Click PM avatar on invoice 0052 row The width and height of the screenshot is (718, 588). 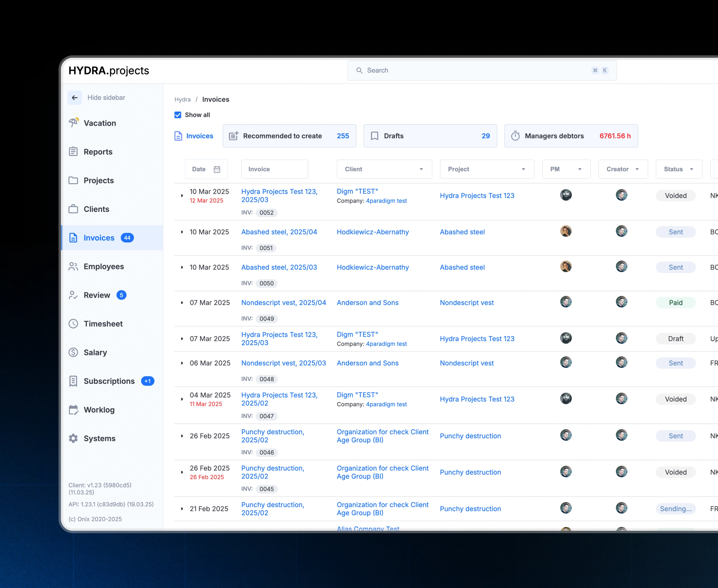[x=566, y=195]
